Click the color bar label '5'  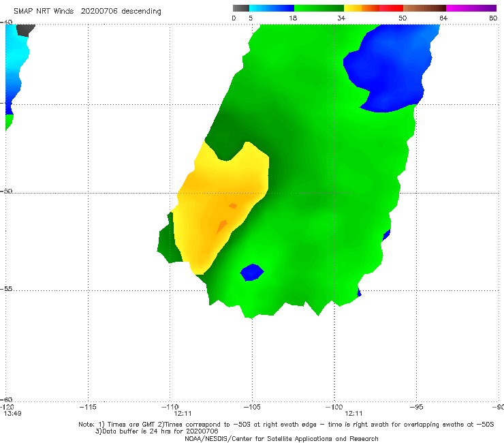point(251,18)
